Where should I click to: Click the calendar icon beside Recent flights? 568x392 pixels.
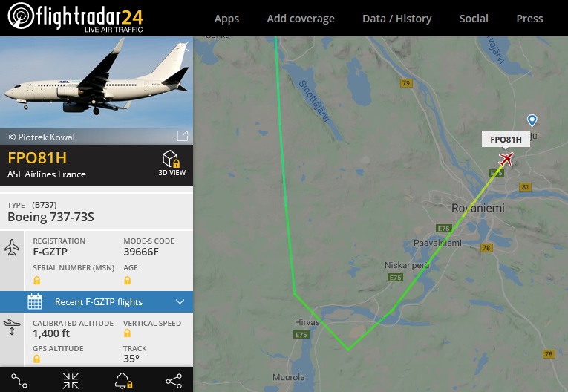(x=35, y=301)
